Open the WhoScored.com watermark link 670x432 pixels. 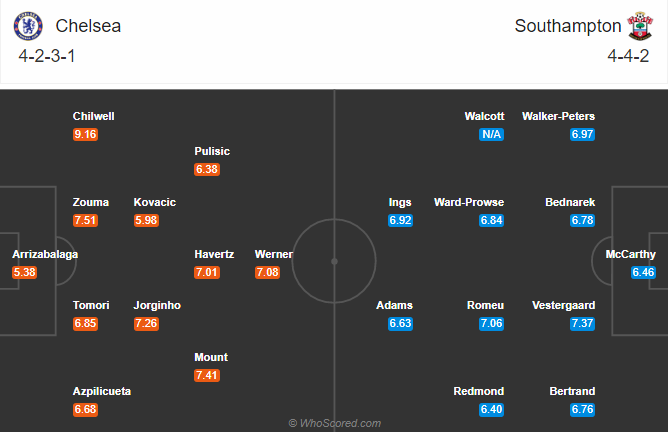coord(335,423)
